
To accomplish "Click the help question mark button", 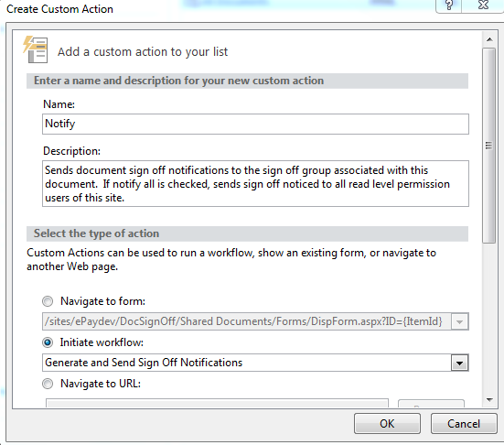I will 448,5.
